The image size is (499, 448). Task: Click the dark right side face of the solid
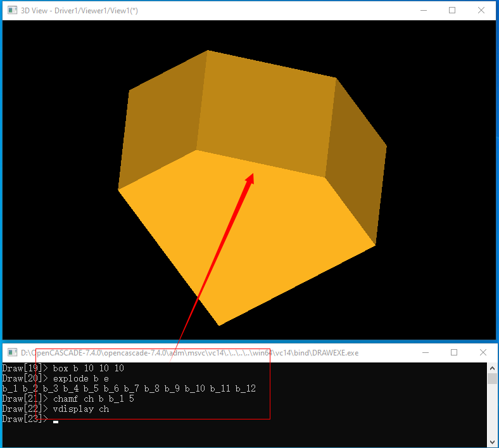tap(357, 162)
